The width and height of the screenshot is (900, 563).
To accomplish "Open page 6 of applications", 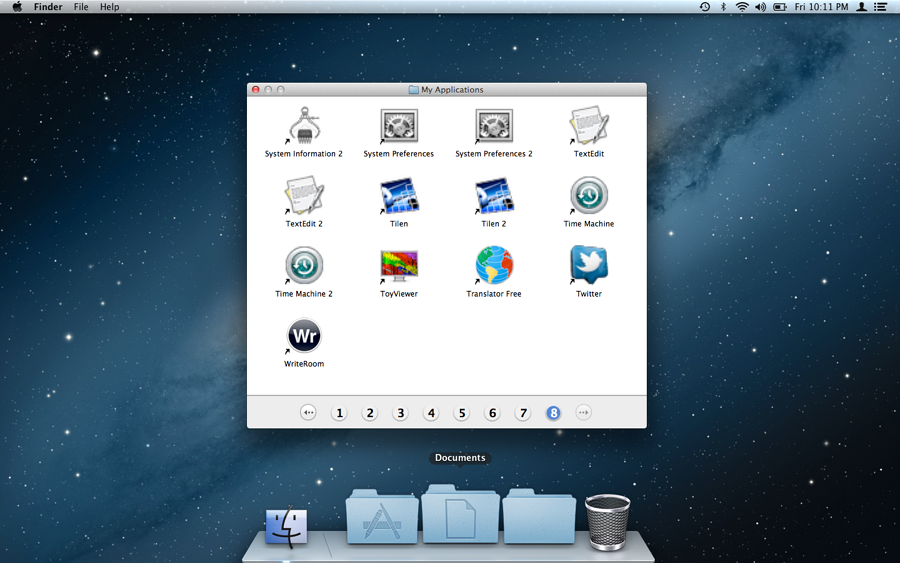I will [492, 413].
